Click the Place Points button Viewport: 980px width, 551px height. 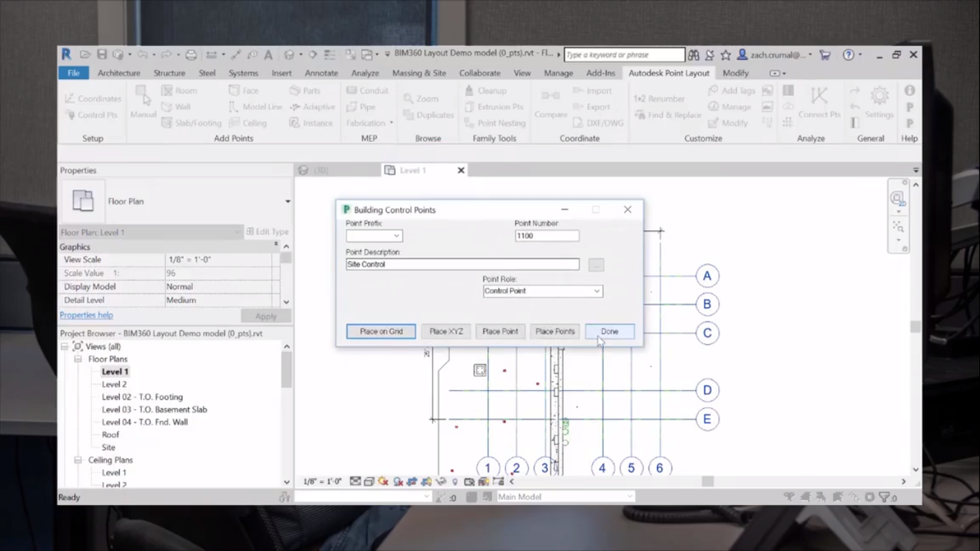[555, 331]
